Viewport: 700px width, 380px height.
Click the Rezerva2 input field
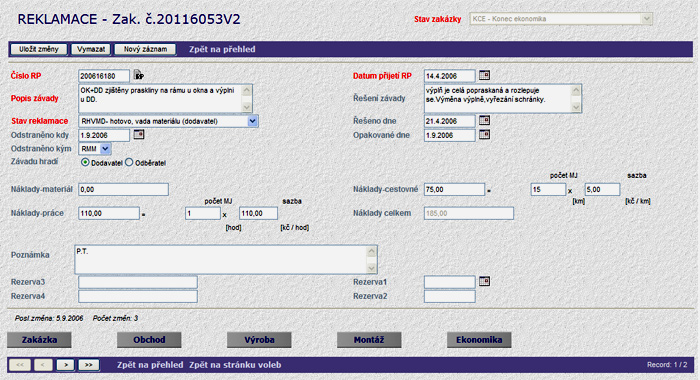(x=450, y=296)
